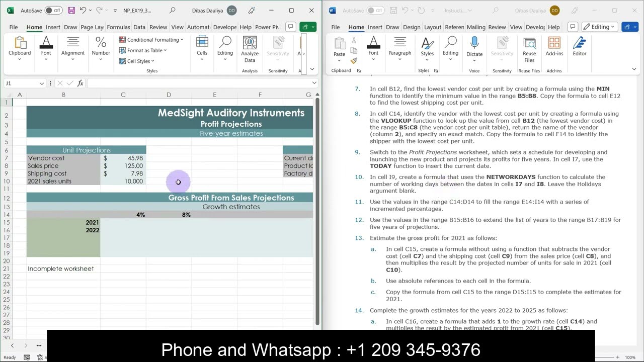The height and width of the screenshot is (362, 644).
Task: Switch to Word Design tab
Action: coord(412,27)
